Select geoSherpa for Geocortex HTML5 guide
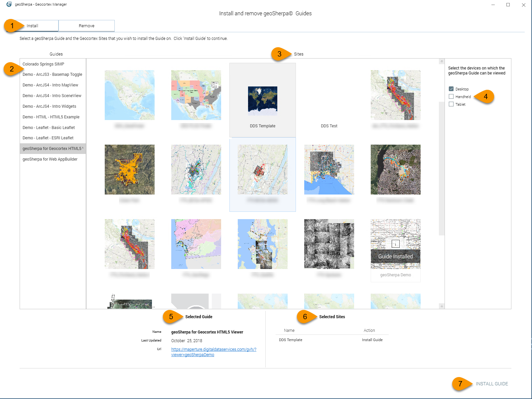 (53, 149)
